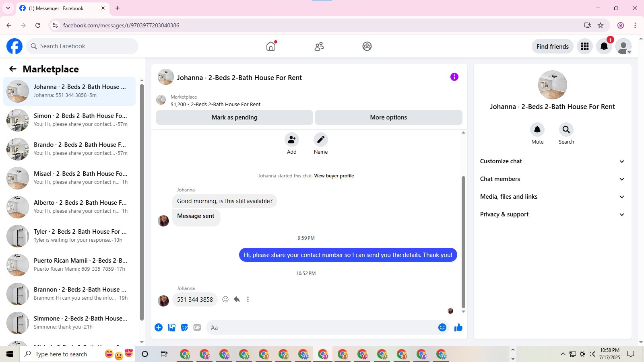Viewport: 644px width, 362px height.
Task: Expand Media, files and links section
Action: coord(552,197)
